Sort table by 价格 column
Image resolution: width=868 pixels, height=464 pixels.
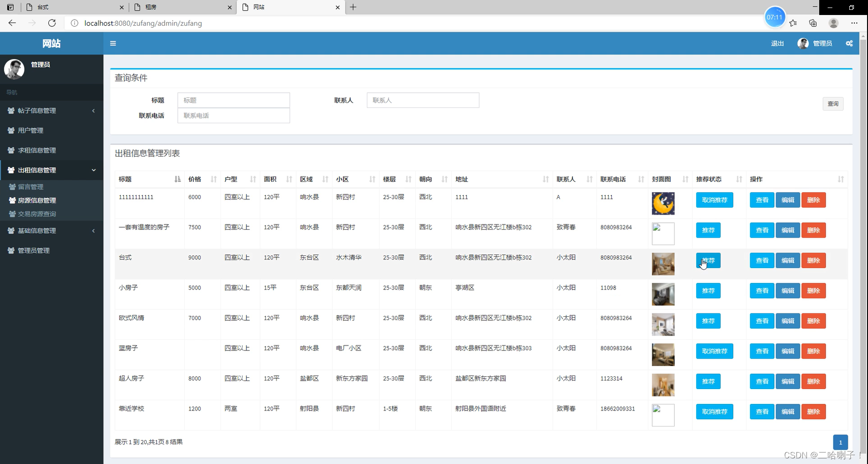[202, 180]
